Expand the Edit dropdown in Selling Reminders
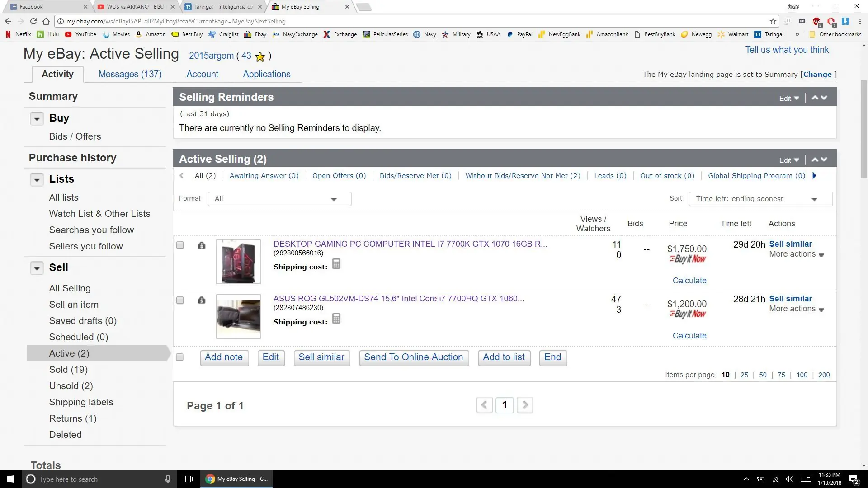Viewport: 868px width, 488px height. click(x=788, y=98)
